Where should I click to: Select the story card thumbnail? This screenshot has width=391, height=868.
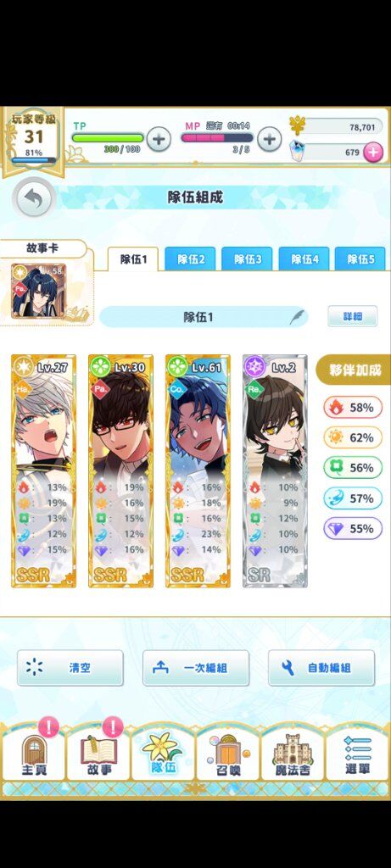(38, 291)
